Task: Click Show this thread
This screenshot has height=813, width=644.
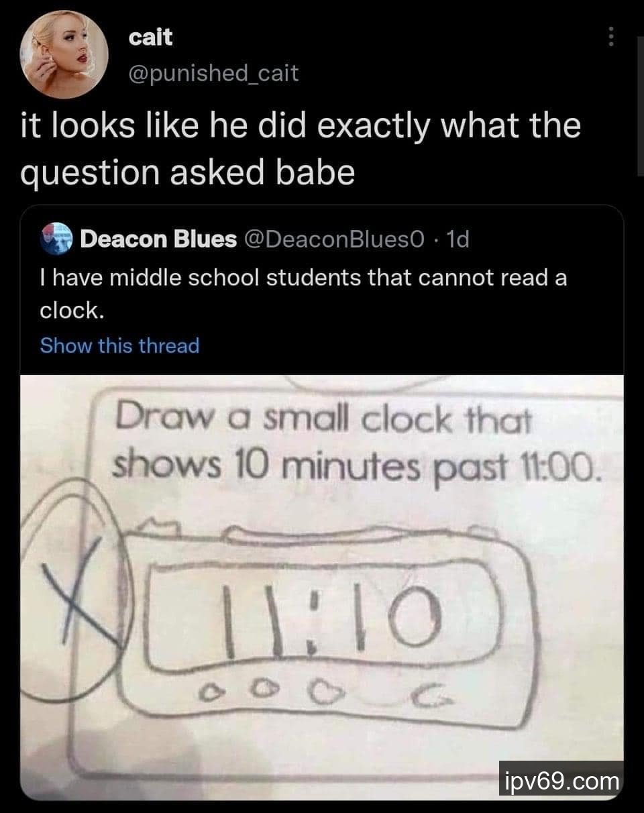Action: [x=119, y=345]
